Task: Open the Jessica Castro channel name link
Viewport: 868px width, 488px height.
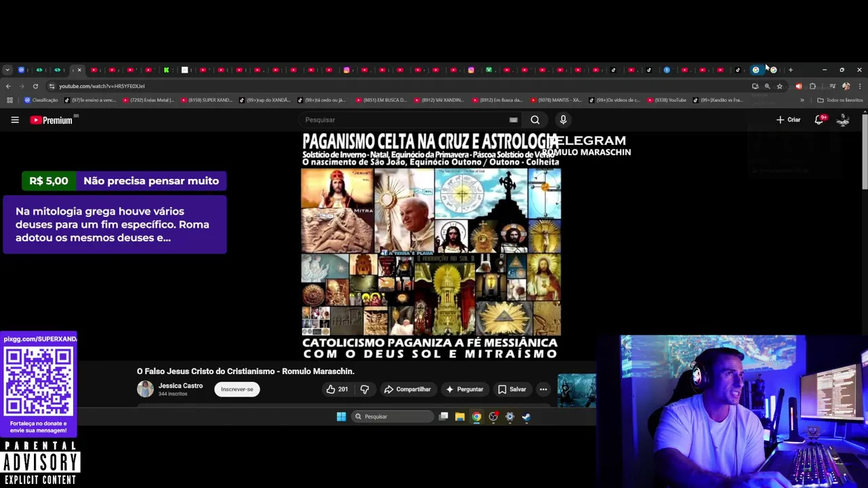Action: (180, 386)
